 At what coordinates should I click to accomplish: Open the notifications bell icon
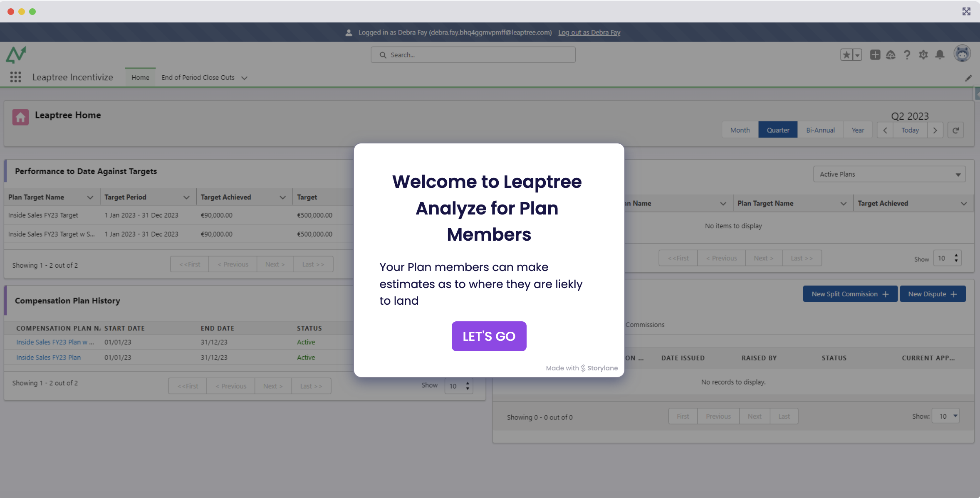[x=940, y=55]
